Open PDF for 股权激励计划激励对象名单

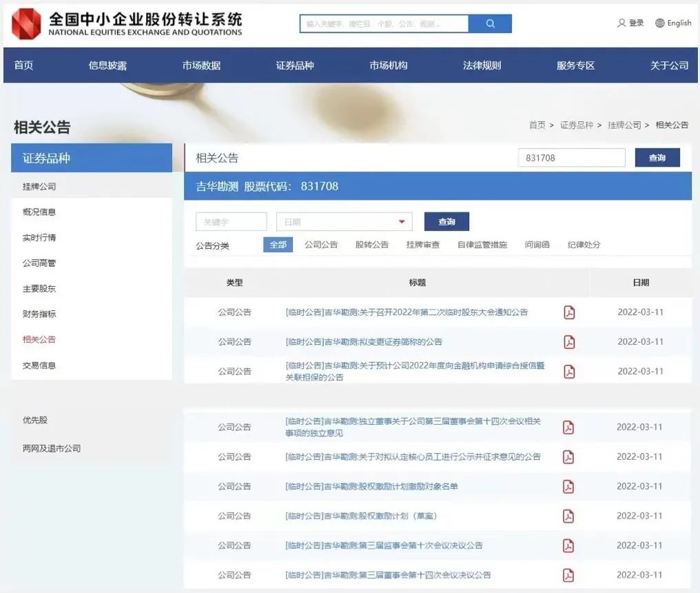click(x=568, y=486)
